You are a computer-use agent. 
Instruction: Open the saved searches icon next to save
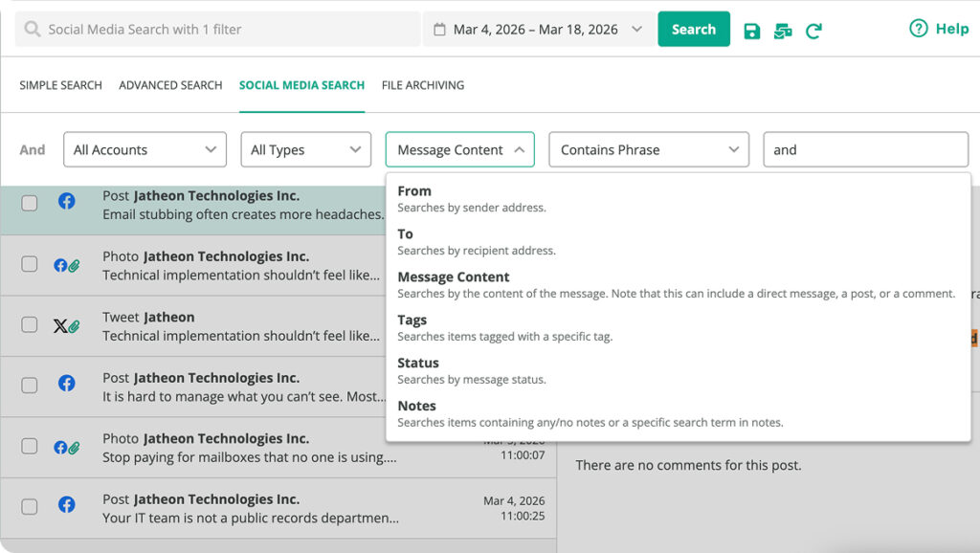[x=783, y=31]
